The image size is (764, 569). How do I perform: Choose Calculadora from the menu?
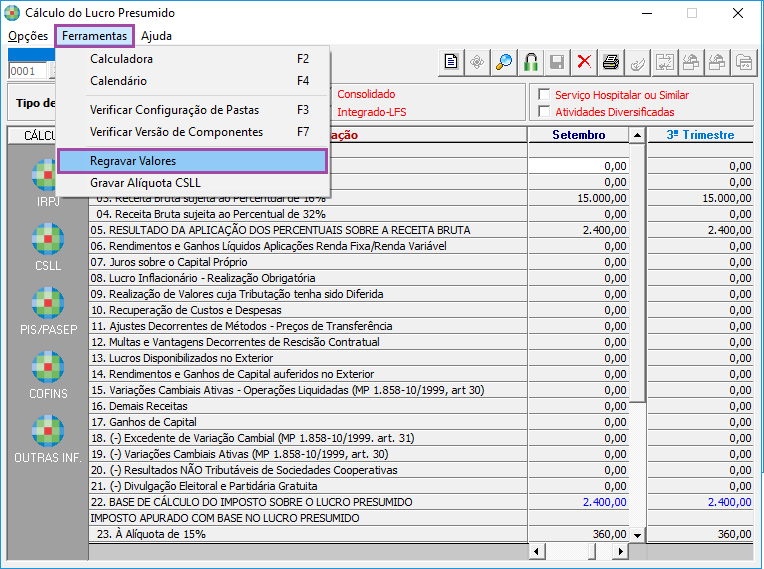click(x=193, y=59)
